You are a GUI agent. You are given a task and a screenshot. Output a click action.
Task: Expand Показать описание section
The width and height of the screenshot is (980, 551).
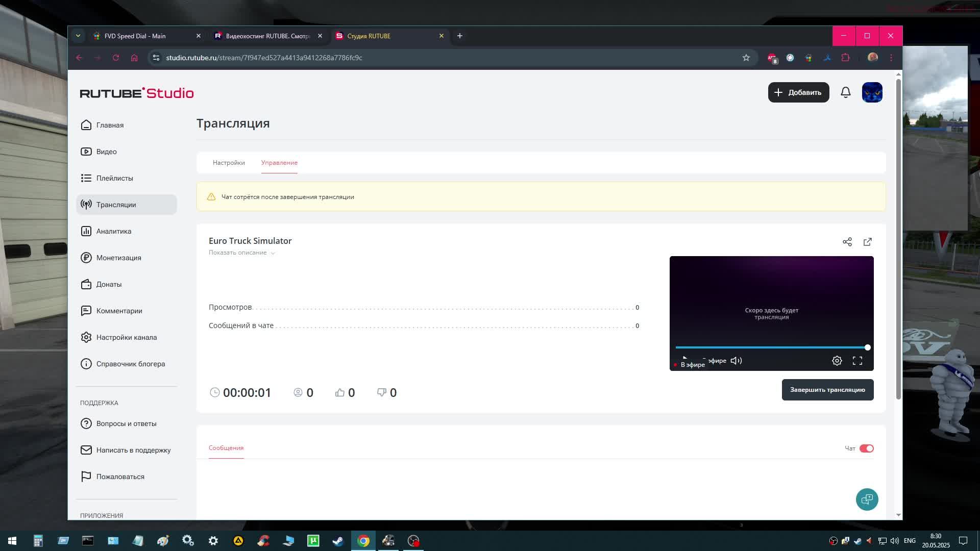[241, 253]
